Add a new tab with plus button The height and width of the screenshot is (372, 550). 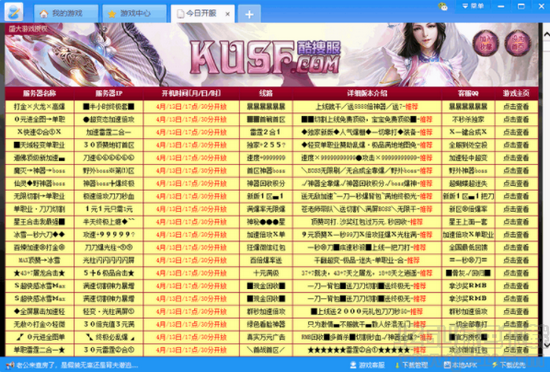click(249, 14)
